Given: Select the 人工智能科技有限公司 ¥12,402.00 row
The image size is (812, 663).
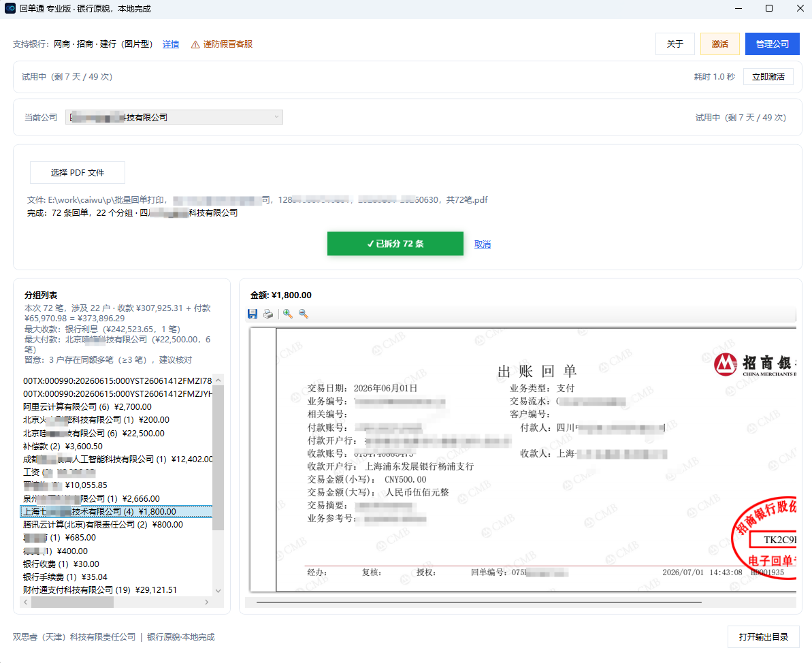Looking at the screenshot, I should pyautogui.click(x=117, y=459).
